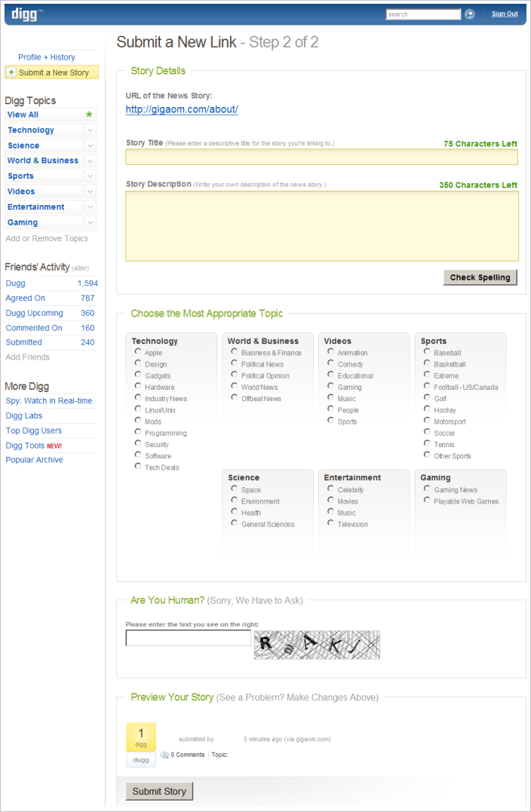Select the Animation radio button

(x=330, y=351)
